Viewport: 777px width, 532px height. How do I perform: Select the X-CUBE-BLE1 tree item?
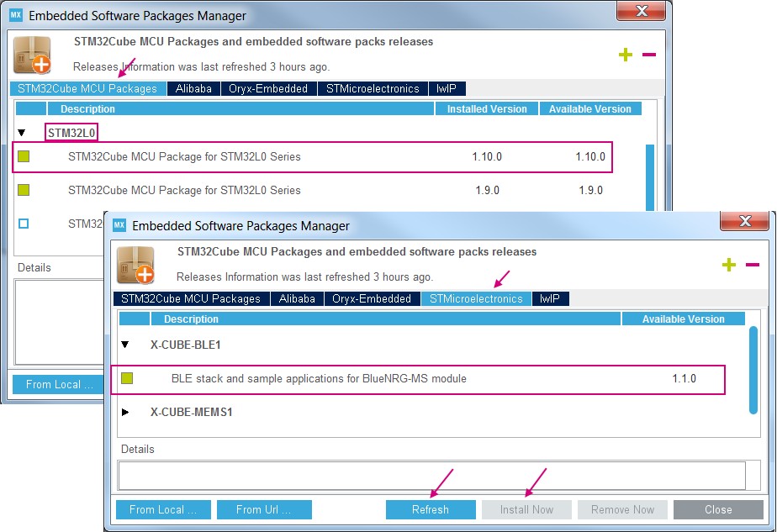click(186, 345)
